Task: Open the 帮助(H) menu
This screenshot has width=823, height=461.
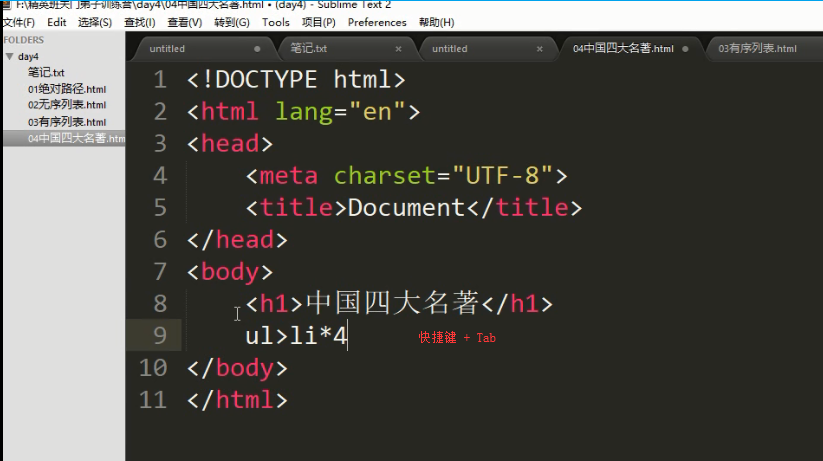Action: pos(437,22)
